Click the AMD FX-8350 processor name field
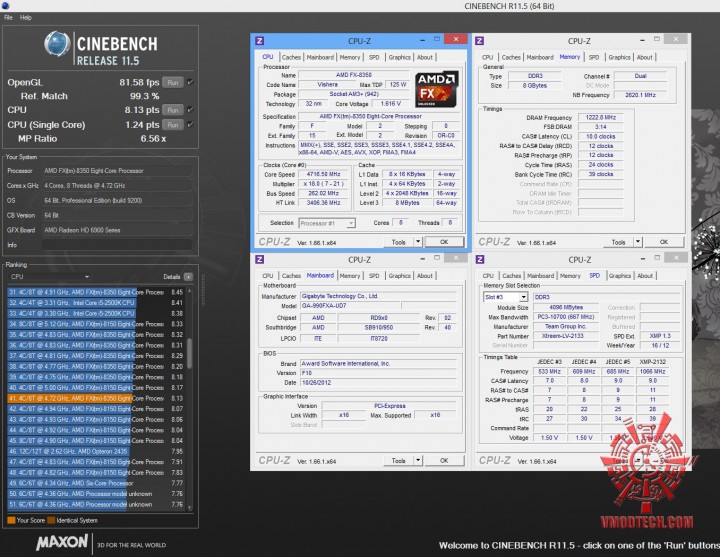Image resolution: width=720 pixels, height=557 pixels. coord(354,75)
